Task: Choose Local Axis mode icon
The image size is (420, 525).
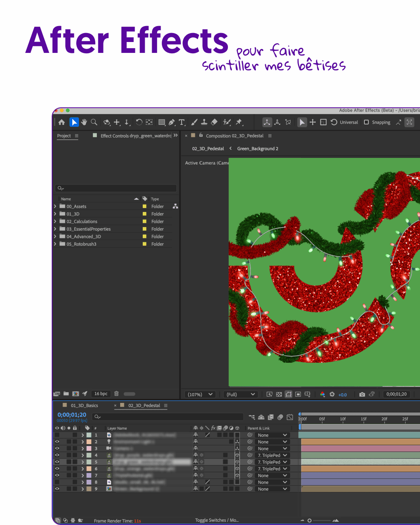Action: [267, 122]
